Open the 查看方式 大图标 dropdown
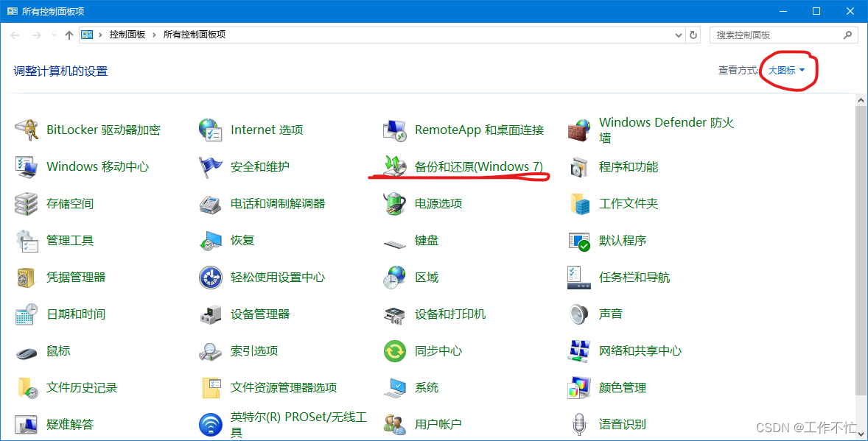The width and height of the screenshot is (868, 441). (786, 70)
